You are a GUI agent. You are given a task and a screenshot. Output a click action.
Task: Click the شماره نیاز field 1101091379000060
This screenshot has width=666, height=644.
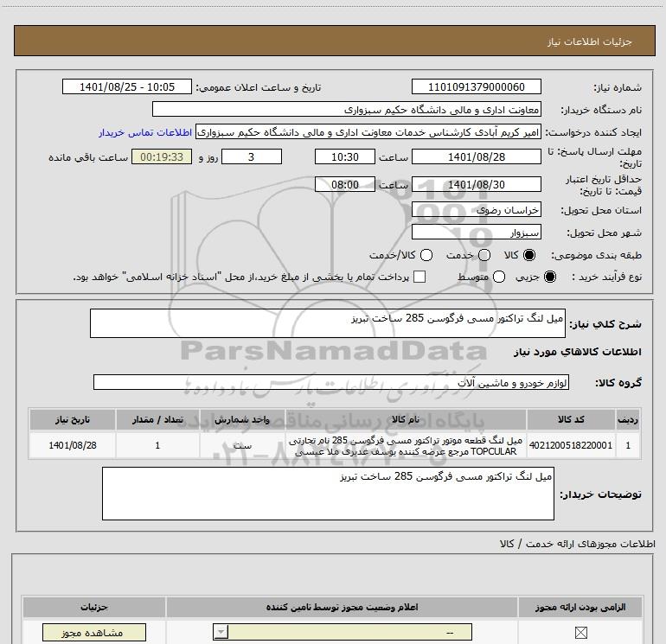[476, 87]
